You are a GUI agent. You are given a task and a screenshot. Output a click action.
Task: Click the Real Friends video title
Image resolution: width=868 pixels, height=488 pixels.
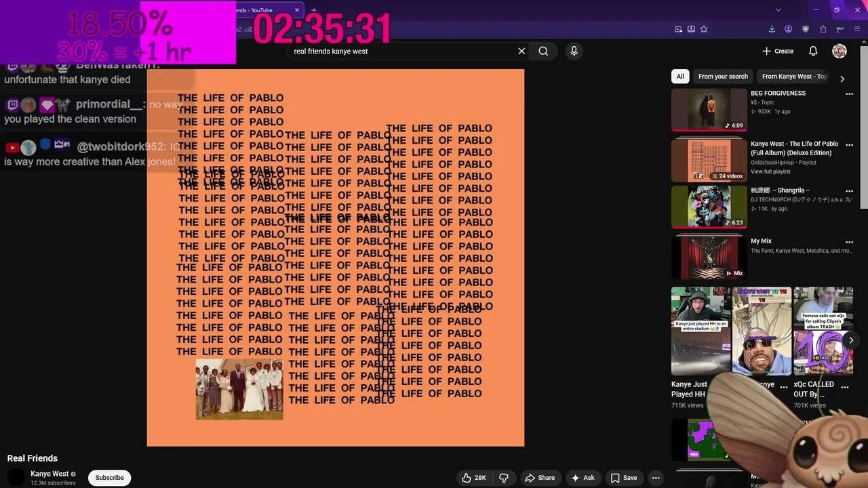coord(33,458)
